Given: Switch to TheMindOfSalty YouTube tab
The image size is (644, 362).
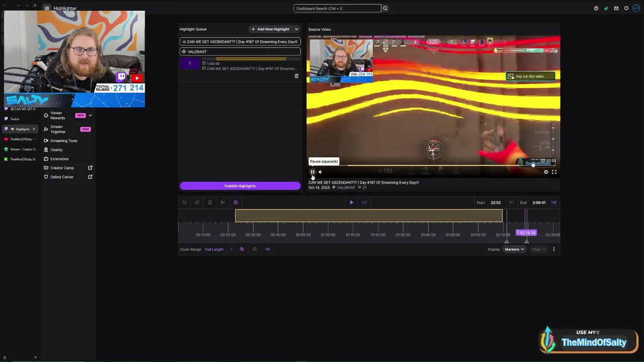Looking at the screenshot, I should point(19,139).
